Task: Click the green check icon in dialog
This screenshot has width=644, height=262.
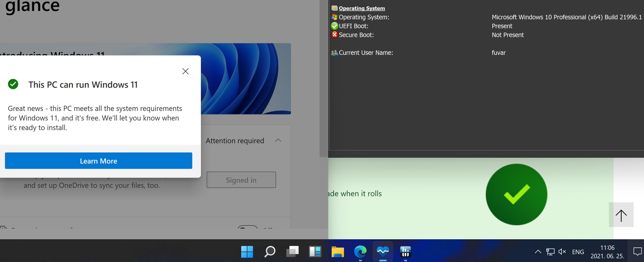Action: (13, 84)
